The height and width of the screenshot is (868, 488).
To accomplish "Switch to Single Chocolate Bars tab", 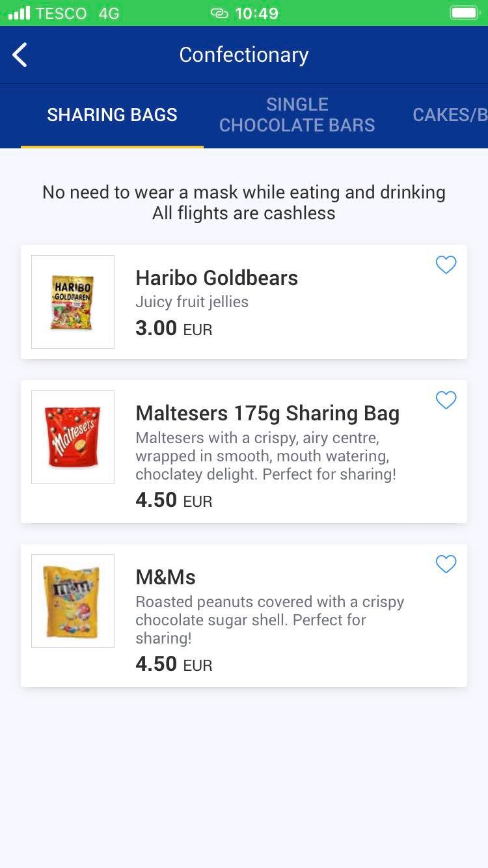I will pos(297,115).
